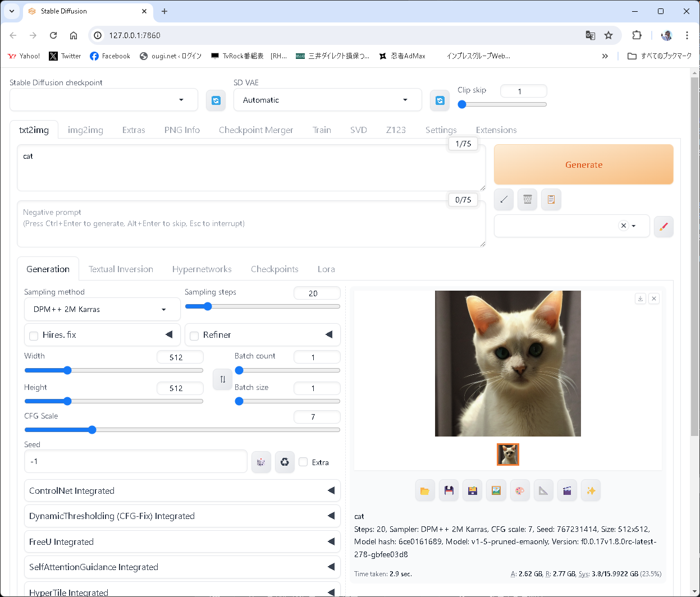Send the generated image to extras

coord(543,490)
